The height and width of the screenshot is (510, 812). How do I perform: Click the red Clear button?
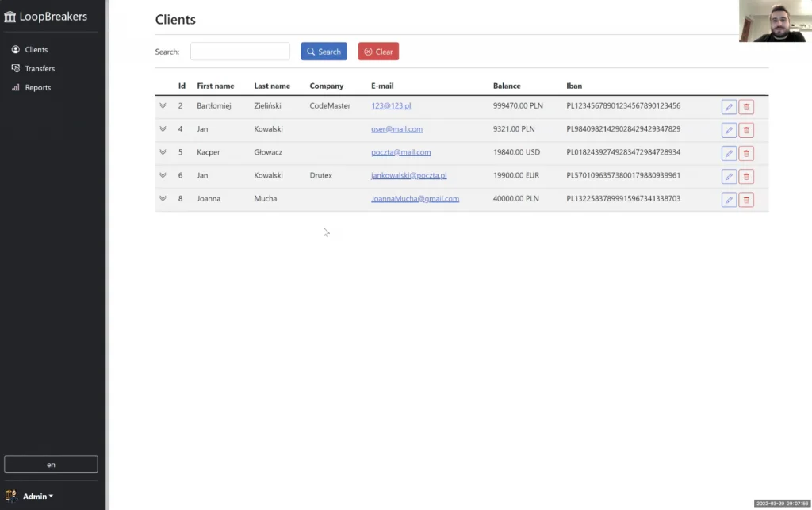pyautogui.click(x=378, y=52)
